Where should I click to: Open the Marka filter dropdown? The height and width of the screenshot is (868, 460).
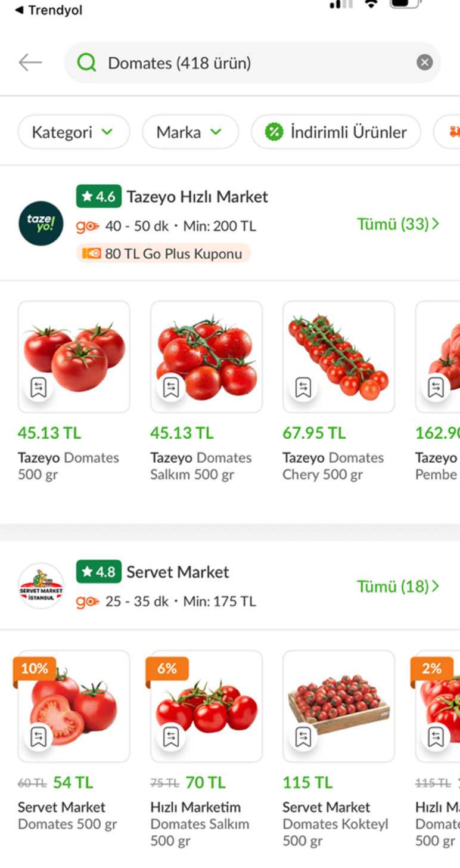190,132
